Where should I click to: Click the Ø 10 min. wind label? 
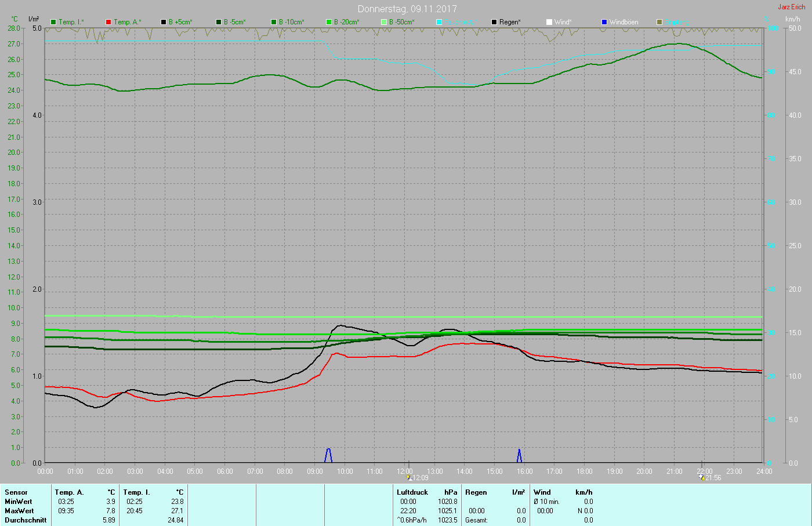coord(547,502)
